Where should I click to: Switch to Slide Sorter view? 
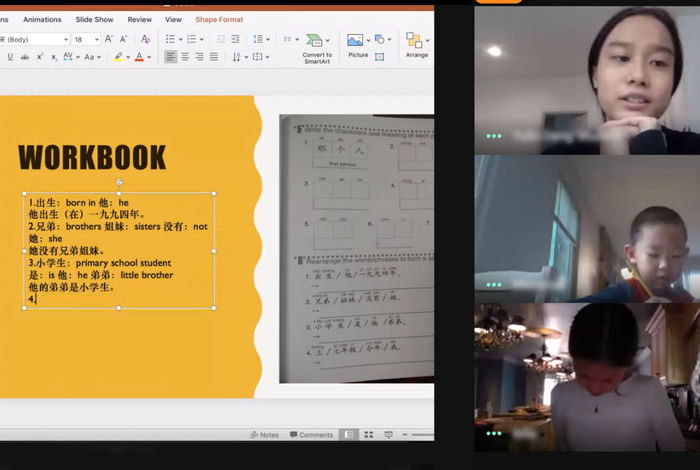(369, 435)
